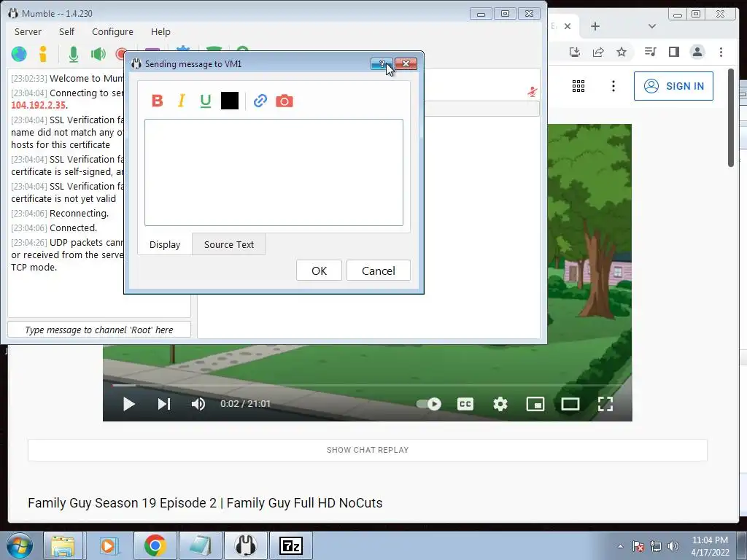Screen dimensions: 747x560
Task: Open the Windows Start menu
Action: [20, 546]
